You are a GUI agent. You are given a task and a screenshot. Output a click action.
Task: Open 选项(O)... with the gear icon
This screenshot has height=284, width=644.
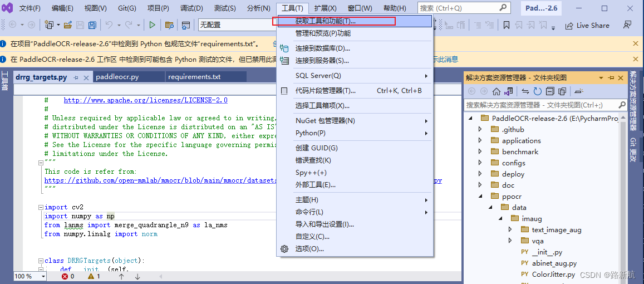[x=355, y=249]
